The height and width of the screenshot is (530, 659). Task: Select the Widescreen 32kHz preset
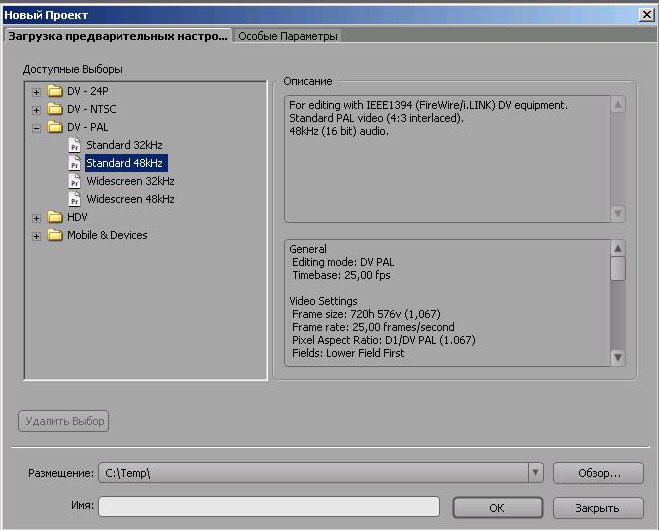pyautogui.click(x=130, y=181)
